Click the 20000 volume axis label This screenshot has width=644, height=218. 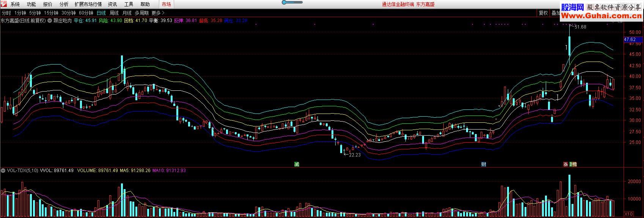(635, 182)
